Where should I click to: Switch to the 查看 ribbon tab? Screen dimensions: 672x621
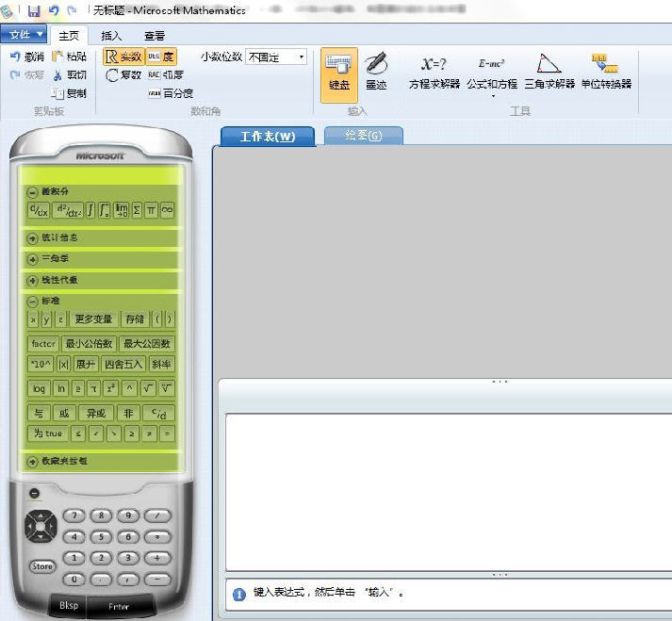[x=155, y=36]
